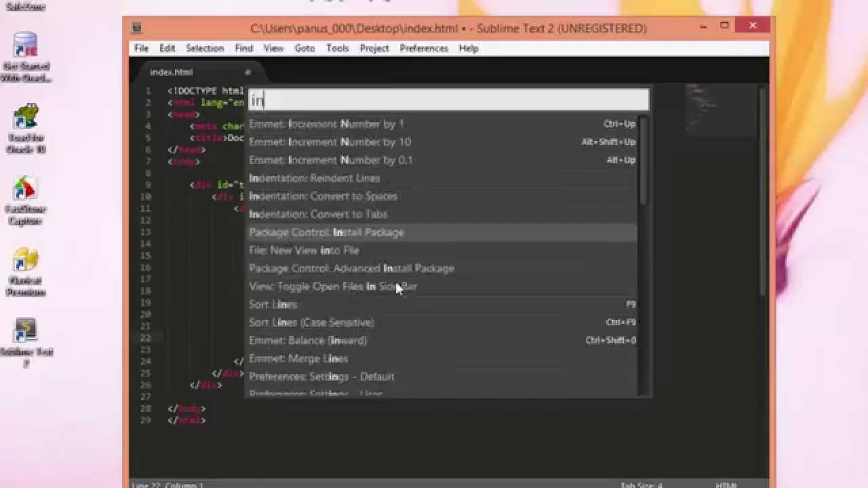Image resolution: width=868 pixels, height=488 pixels.
Task: Choose Indentation: Reindent Lines
Action: tap(442, 178)
